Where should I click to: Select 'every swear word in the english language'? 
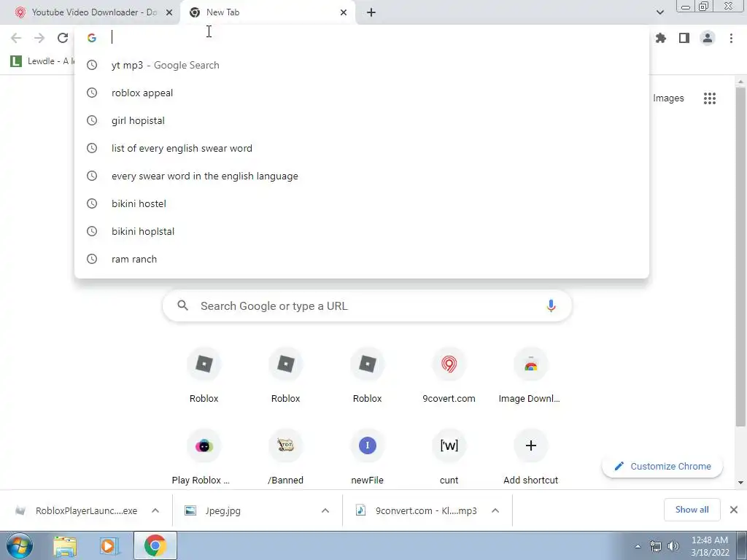click(362, 176)
